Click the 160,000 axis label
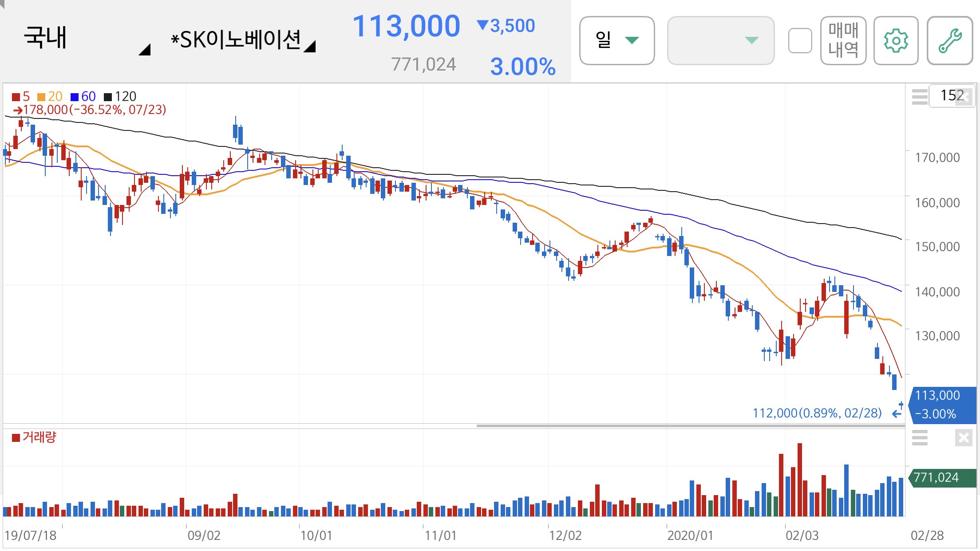The image size is (980, 551). point(937,203)
